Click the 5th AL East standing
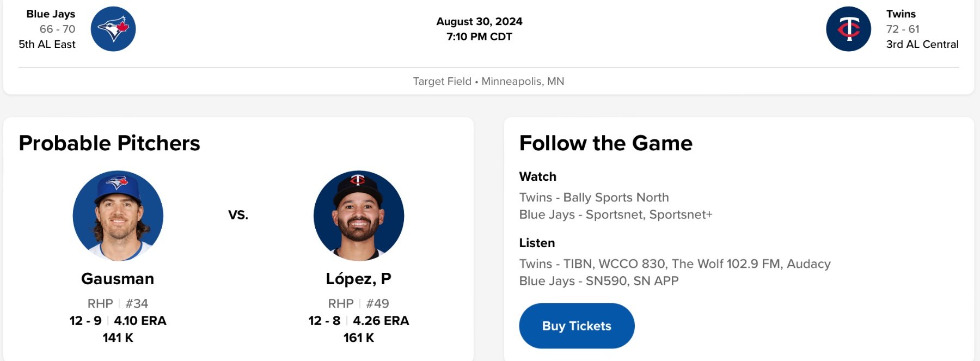Viewport: 980px width, 361px height. [47, 45]
